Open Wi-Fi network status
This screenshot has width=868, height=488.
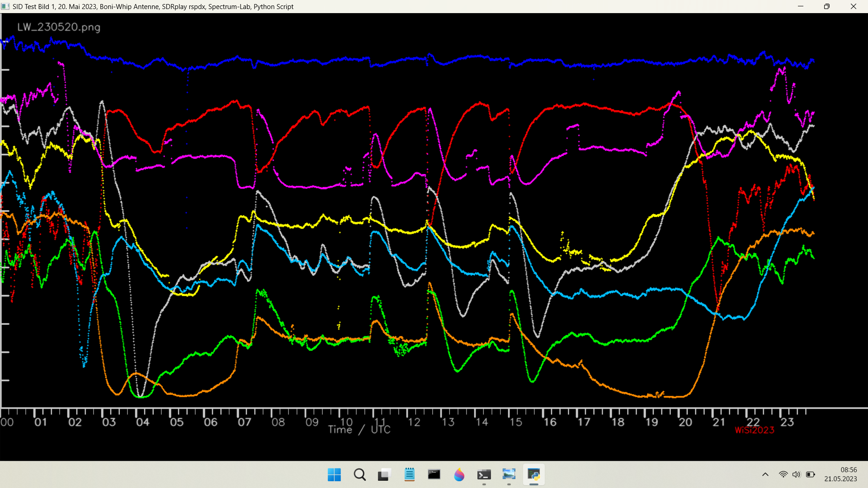(783, 474)
